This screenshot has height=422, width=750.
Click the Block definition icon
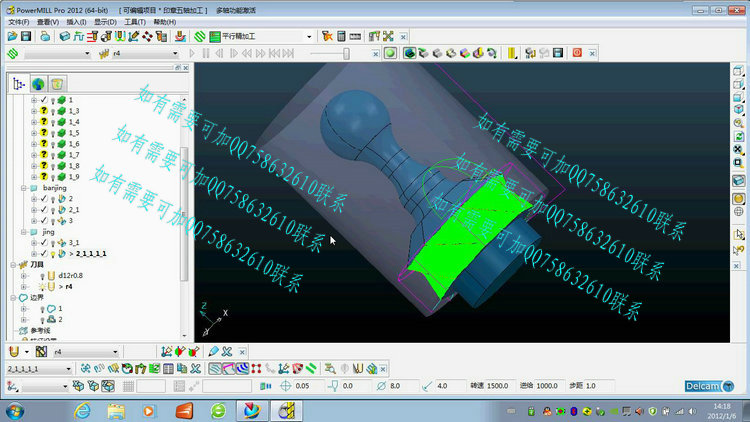point(65,36)
